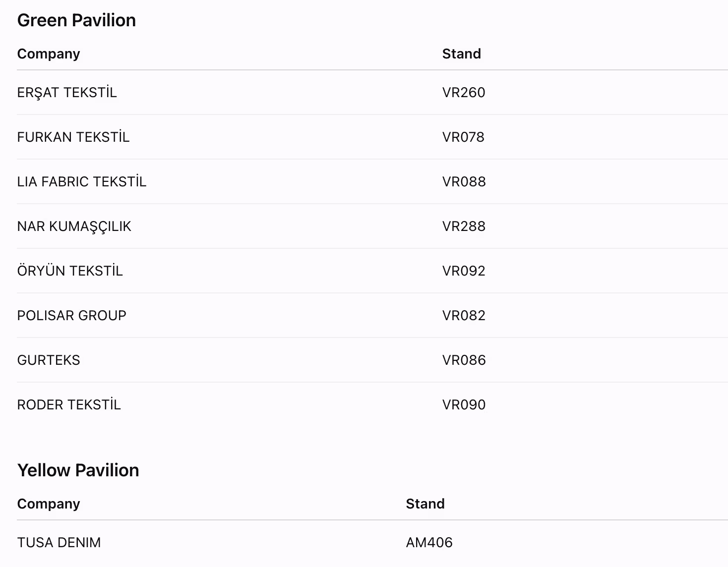The height and width of the screenshot is (567, 728).
Task: Select stand code VR078
Action: pos(463,137)
